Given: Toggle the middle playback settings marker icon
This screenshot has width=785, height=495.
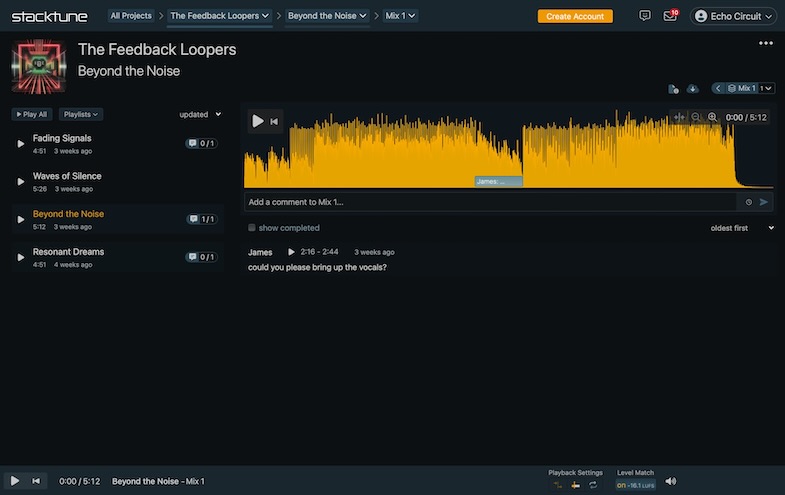Looking at the screenshot, I should (575, 485).
